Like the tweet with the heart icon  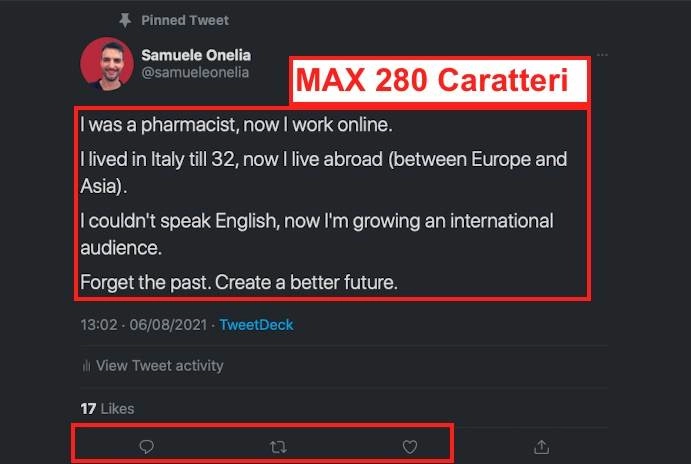click(x=409, y=447)
